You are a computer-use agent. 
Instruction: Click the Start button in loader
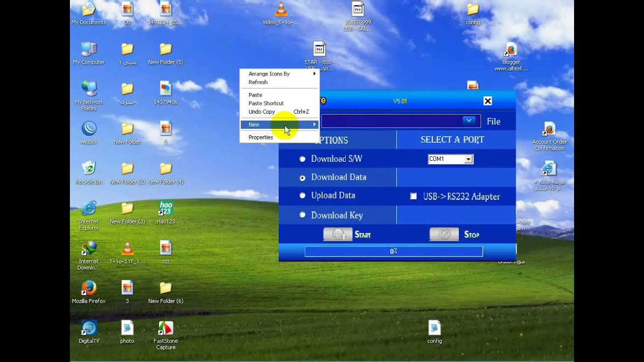(x=338, y=234)
